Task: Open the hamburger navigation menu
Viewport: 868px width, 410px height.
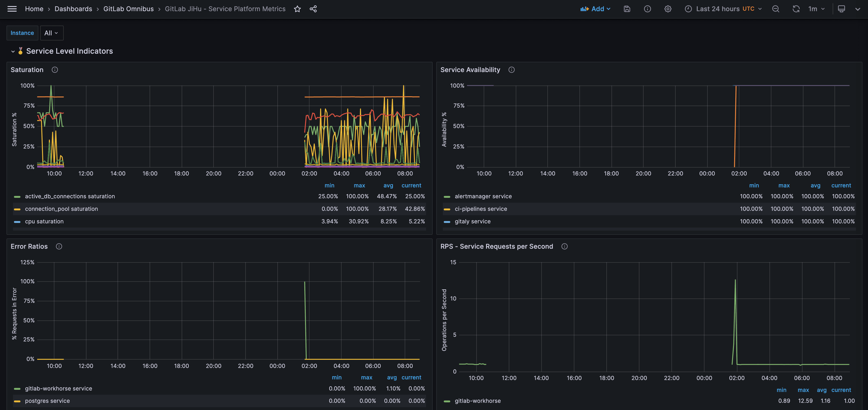Action: (12, 9)
